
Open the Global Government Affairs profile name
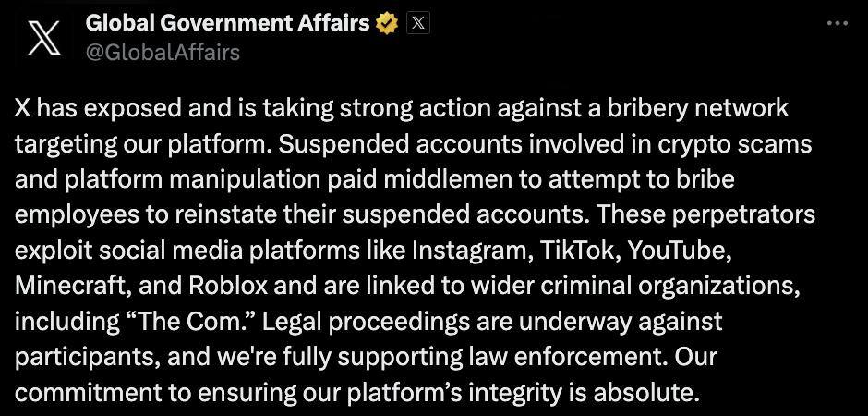tap(227, 23)
